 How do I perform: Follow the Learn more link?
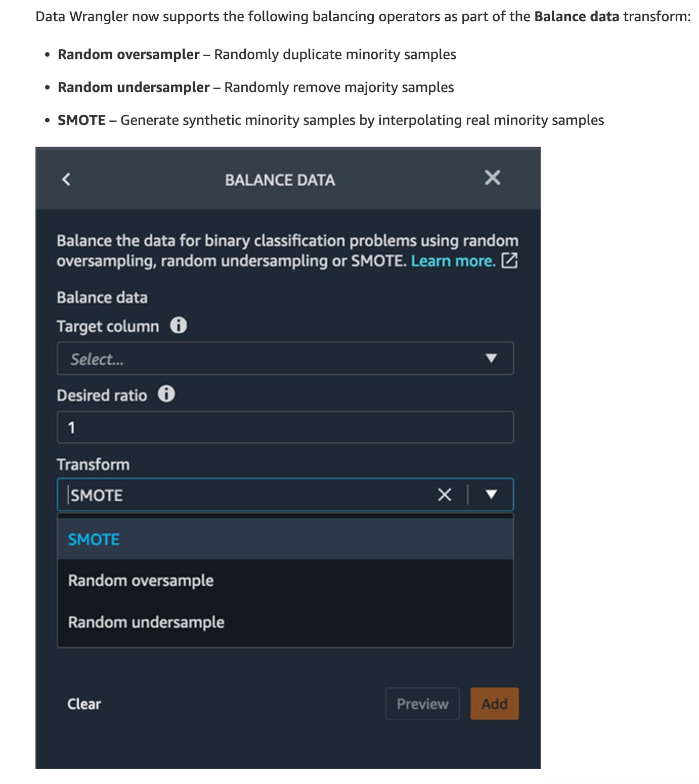pos(453,261)
